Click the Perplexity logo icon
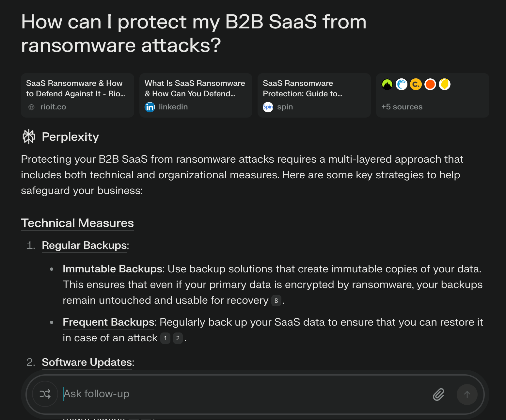The image size is (506, 420). 29,137
